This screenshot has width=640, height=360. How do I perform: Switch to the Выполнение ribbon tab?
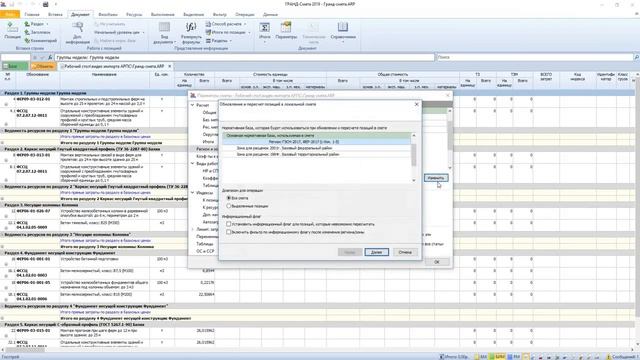pyautogui.click(x=162, y=14)
